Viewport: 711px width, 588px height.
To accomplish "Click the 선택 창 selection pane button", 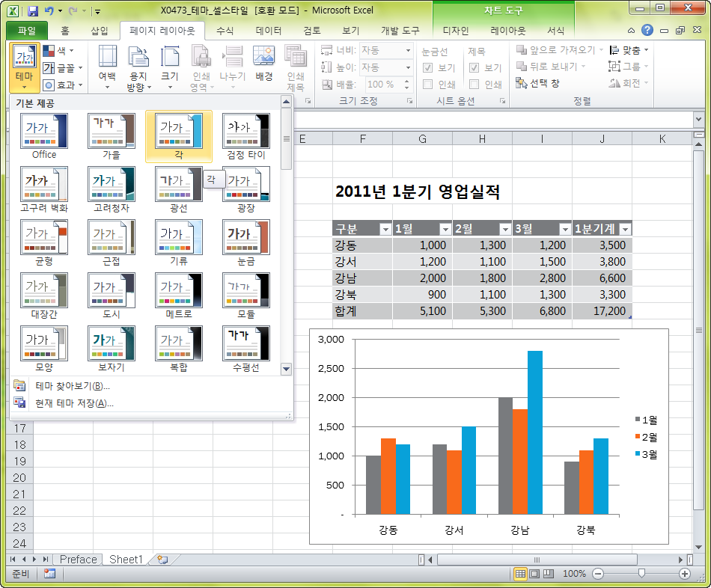I will click(x=538, y=84).
